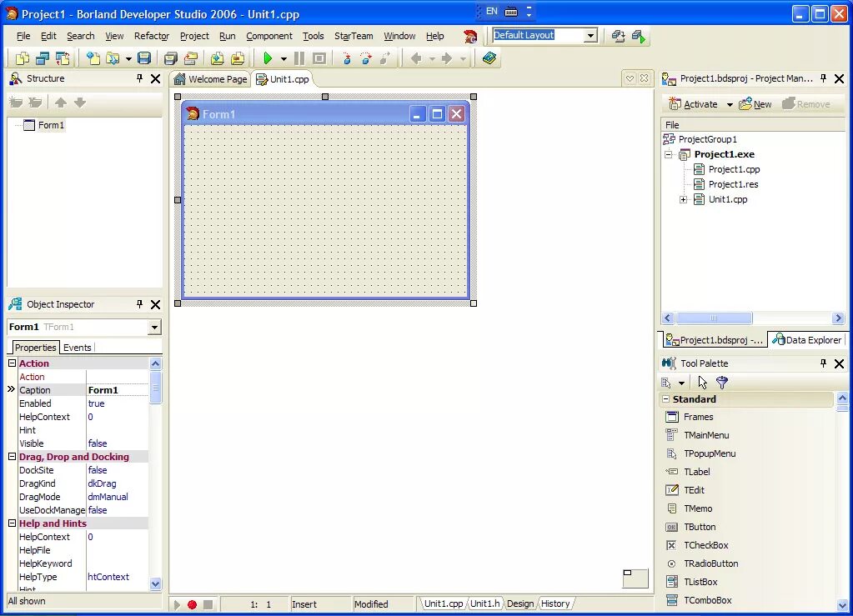Screen dimensions: 853x616
Task: Close the Tool Palette panel
Action: point(840,363)
